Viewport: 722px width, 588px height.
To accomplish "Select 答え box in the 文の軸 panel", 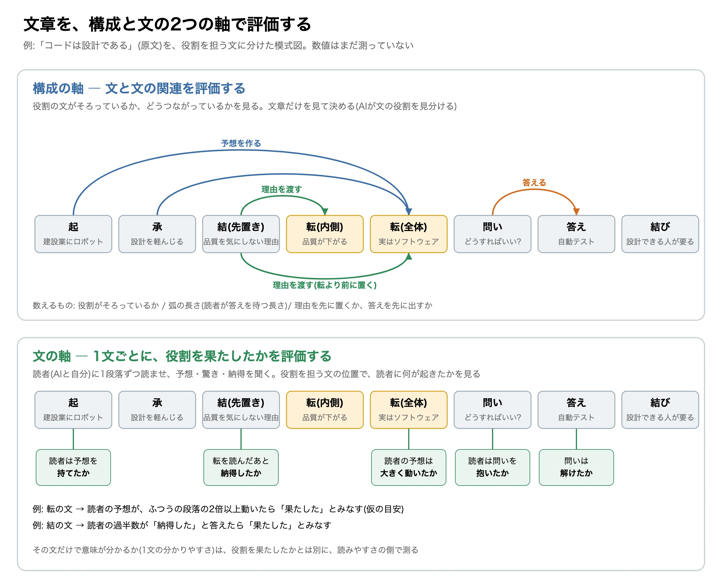I will 576,410.
